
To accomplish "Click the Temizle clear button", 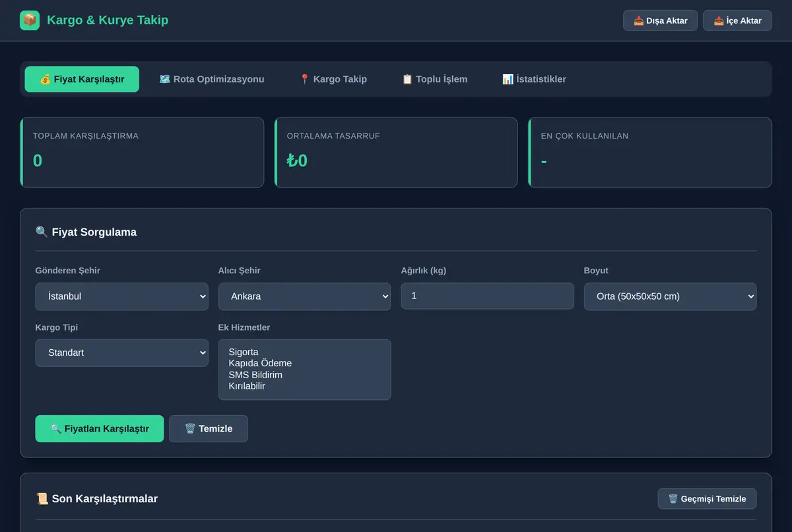I will point(209,428).
